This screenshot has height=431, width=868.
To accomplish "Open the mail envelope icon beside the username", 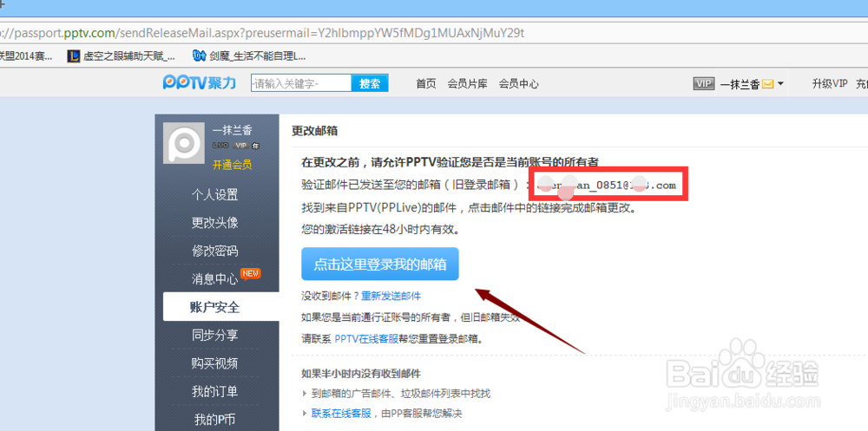I will (x=767, y=84).
